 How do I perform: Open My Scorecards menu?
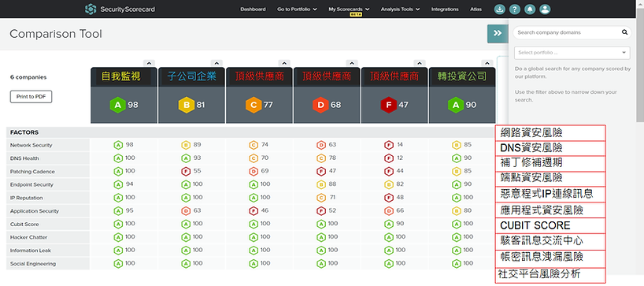pyautogui.click(x=349, y=9)
